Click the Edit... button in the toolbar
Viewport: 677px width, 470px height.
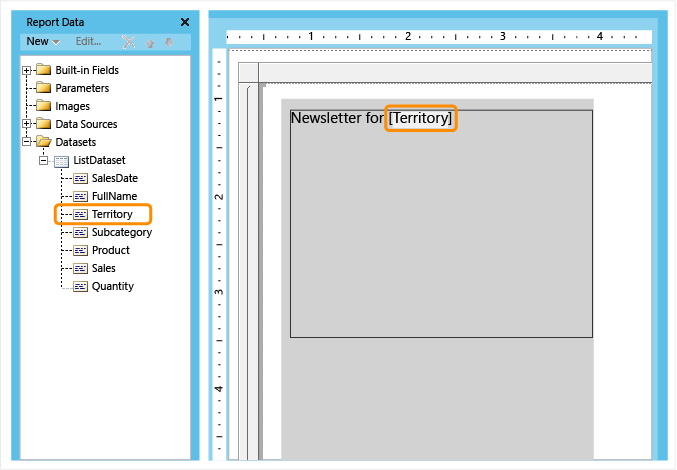pyautogui.click(x=88, y=41)
